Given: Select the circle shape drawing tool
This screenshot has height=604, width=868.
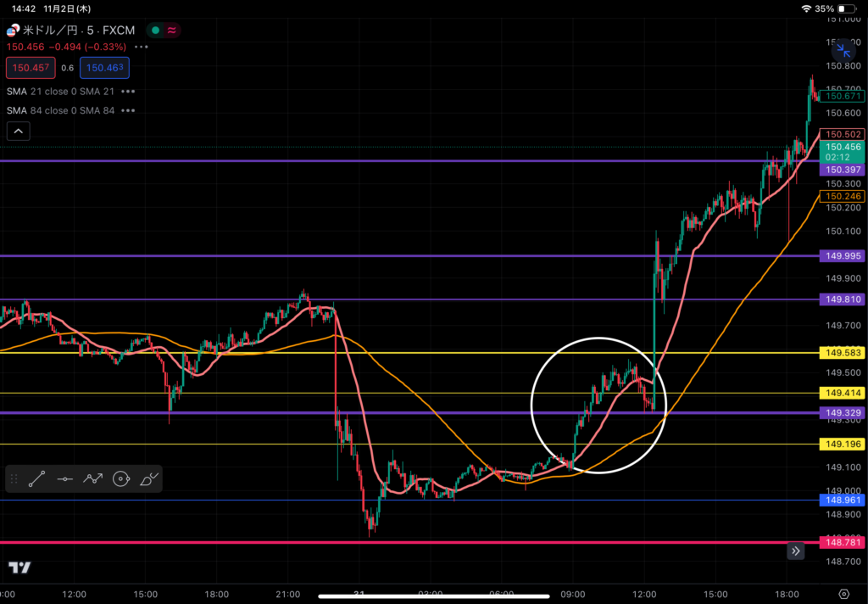Looking at the screenshot, I should point(120,479).
